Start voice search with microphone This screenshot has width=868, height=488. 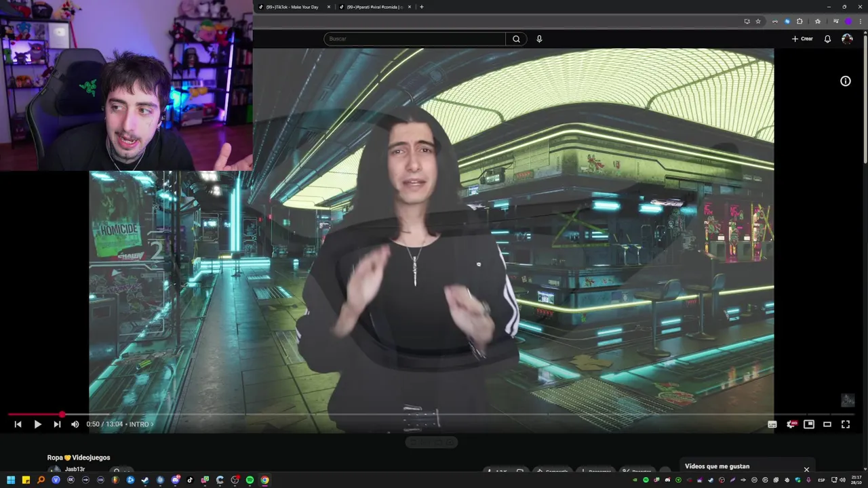pyautogui.click(x=539, y=39)
